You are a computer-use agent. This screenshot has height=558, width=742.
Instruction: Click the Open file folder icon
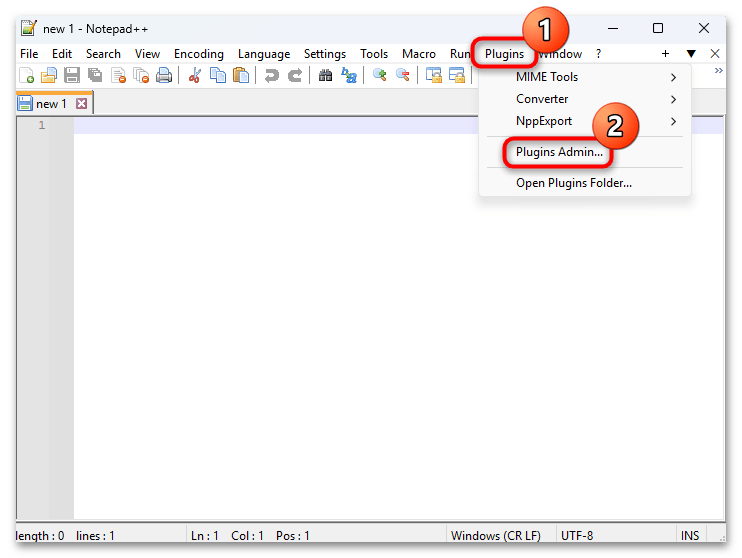[49, 75]
